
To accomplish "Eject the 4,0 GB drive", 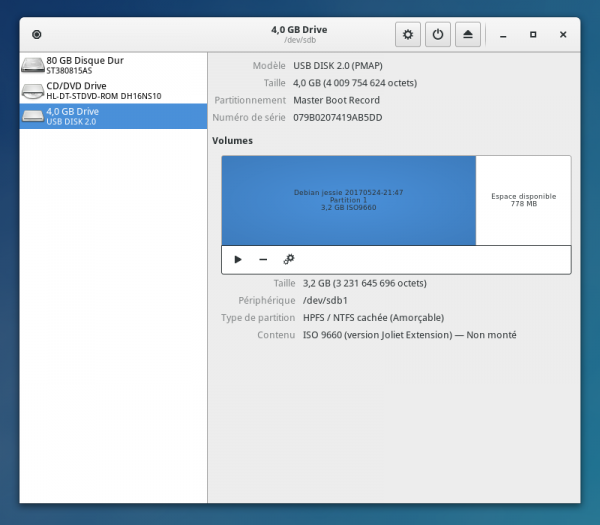I will [468, 35].
